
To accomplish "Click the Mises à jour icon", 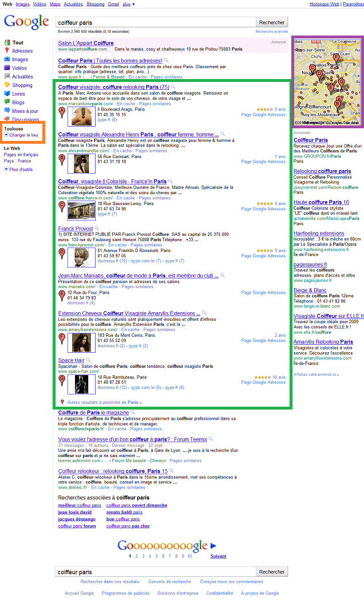I will click(7, 111).
